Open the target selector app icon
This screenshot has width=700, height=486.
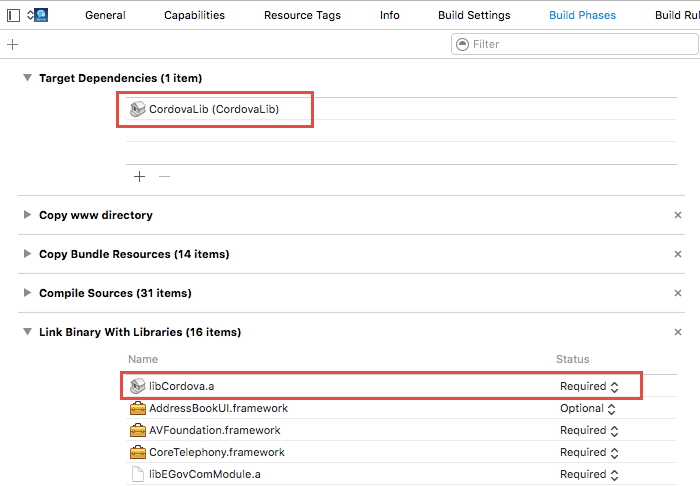[x=40, y=15]
